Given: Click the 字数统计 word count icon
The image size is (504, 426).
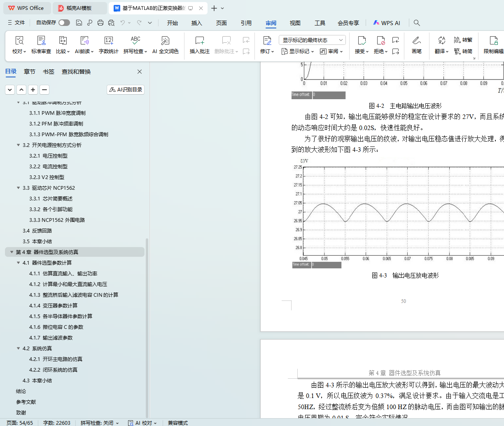Looking at the screenshot, I should tap(108, 45).
